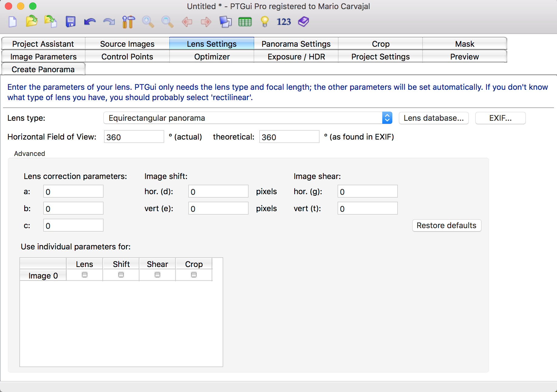Go to the Control Points tab
Viewport: 557px width, 392px height.
click(x=127, y=56)
